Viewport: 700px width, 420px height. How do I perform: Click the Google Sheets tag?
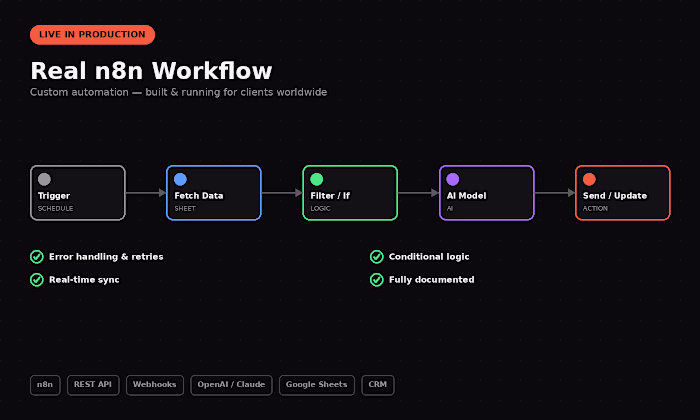[x=317, y=385]
